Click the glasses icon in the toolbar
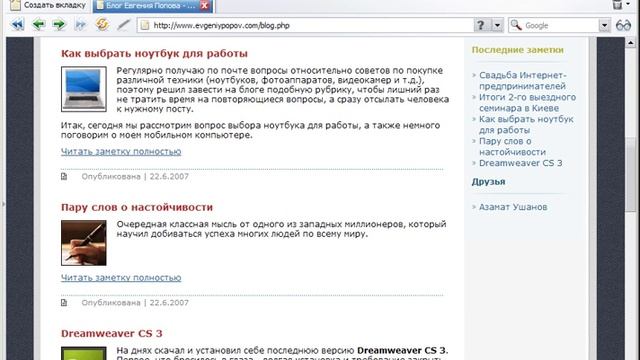The image size is (640, 360). (623, 25)
